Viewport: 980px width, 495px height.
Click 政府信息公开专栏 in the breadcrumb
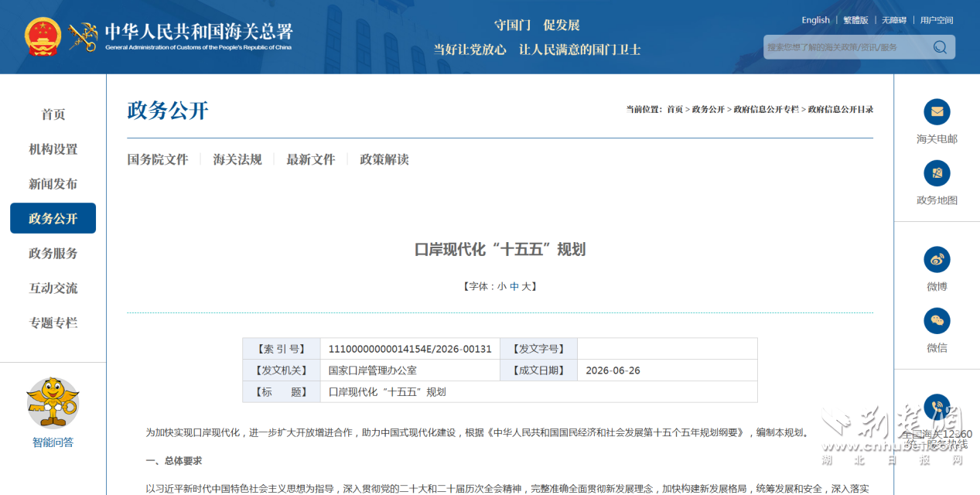[767, 110]
